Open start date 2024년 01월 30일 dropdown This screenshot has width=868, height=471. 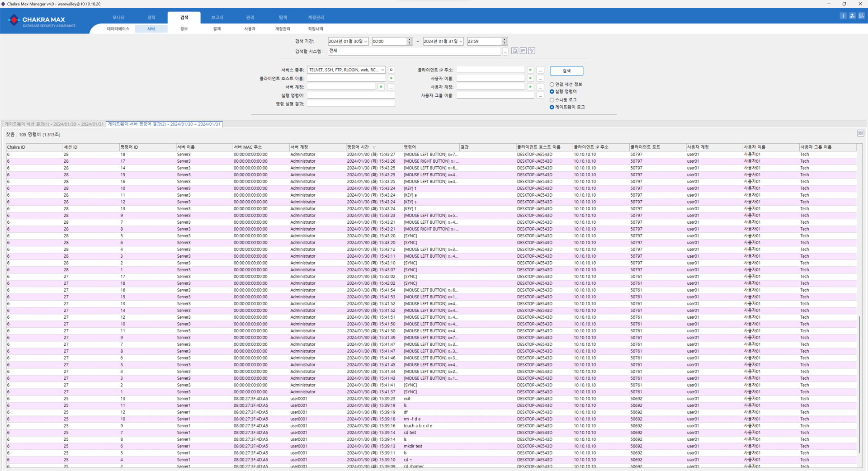point(366,41)
